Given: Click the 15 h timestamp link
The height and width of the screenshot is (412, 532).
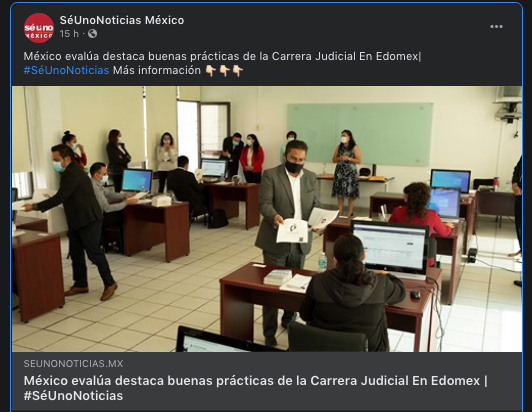Looking at the screenshot, I should pos(69,34).
